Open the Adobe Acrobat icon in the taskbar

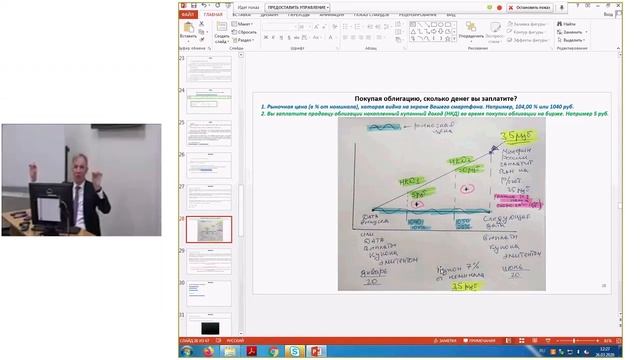[x=251, y=351]
